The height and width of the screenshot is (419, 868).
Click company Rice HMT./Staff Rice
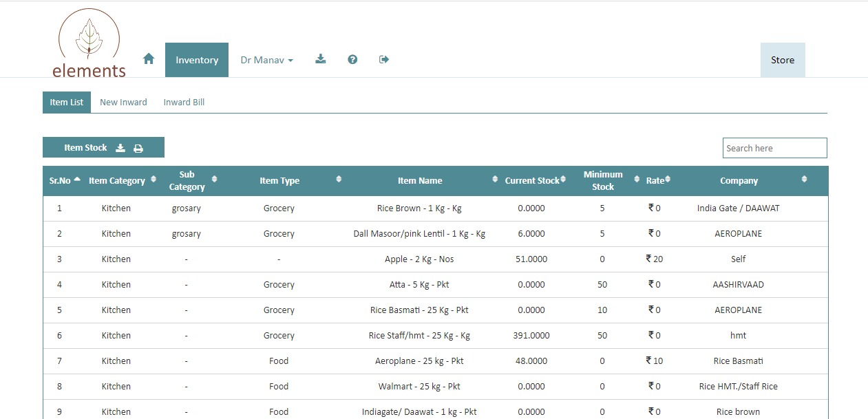pos(739,387)
